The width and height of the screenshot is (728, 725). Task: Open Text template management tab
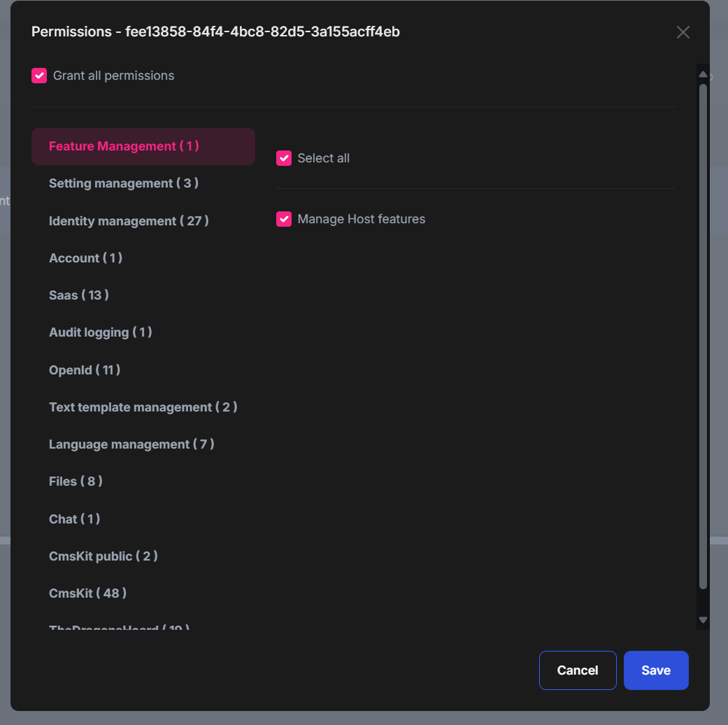pos(143,407)
